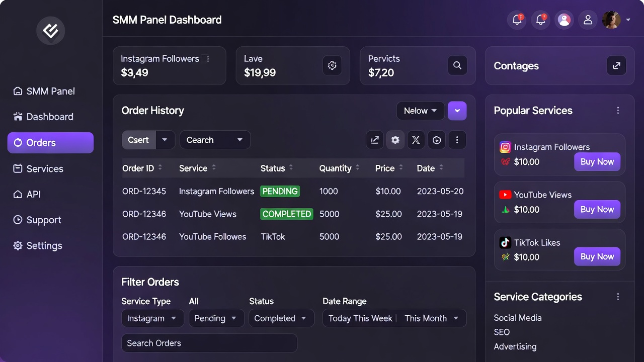Navigate to Services in the sidebar
The height and width of the screenshot is (362, 644).
tap(44, 168)
